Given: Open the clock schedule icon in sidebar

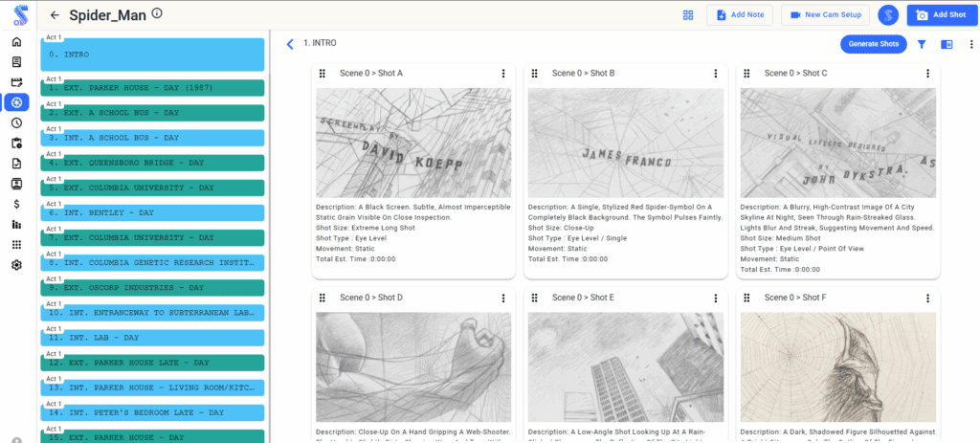Looking at the screenshot, I should [17, 123].
